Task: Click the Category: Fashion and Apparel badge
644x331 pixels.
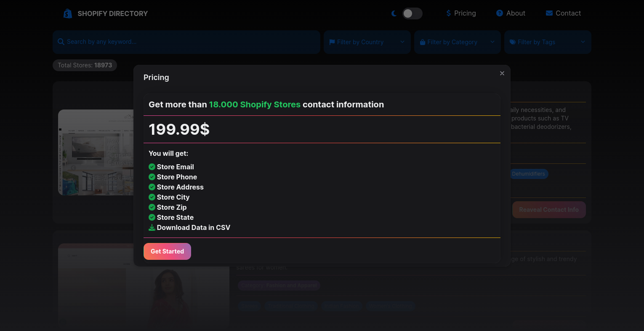Action: pyautogui.click(x=279, y=286)
